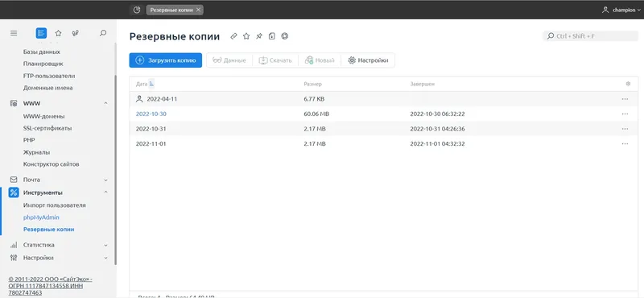Open Настройки toolbar button
The height and width of the screenshot is (298, 644).
pos(368,60)
